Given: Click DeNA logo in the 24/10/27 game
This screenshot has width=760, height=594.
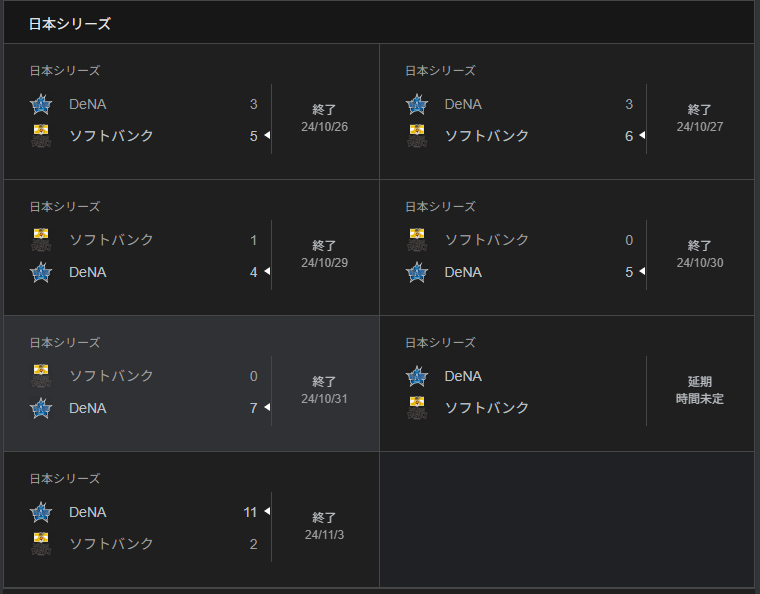Looking at the screenshot, I should coord(416,104).
